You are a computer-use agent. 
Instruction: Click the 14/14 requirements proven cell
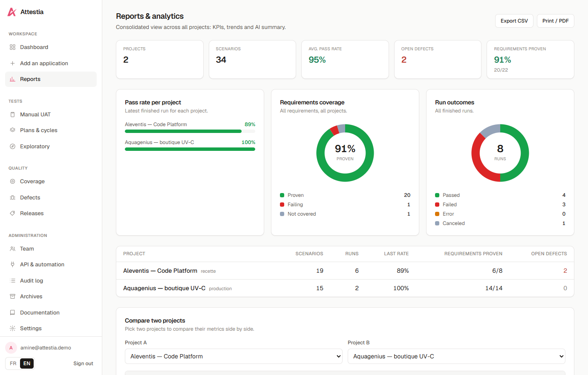pos(494,288)
